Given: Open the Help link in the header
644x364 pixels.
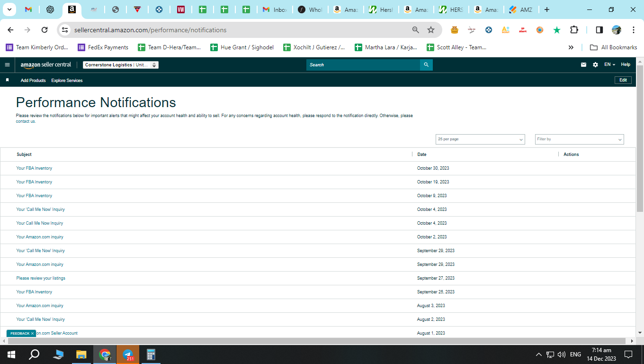Looking at the screenshot, I should click(626, 65).
